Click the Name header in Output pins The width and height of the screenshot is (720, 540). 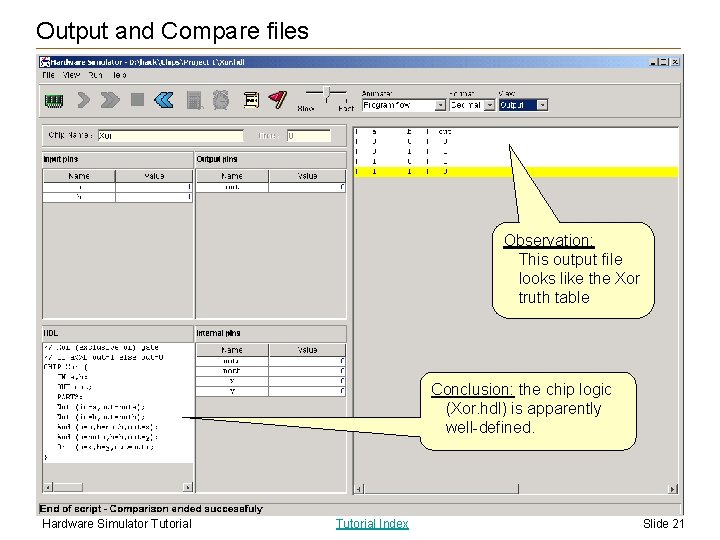pyautogui.click(x=232, y=176)
